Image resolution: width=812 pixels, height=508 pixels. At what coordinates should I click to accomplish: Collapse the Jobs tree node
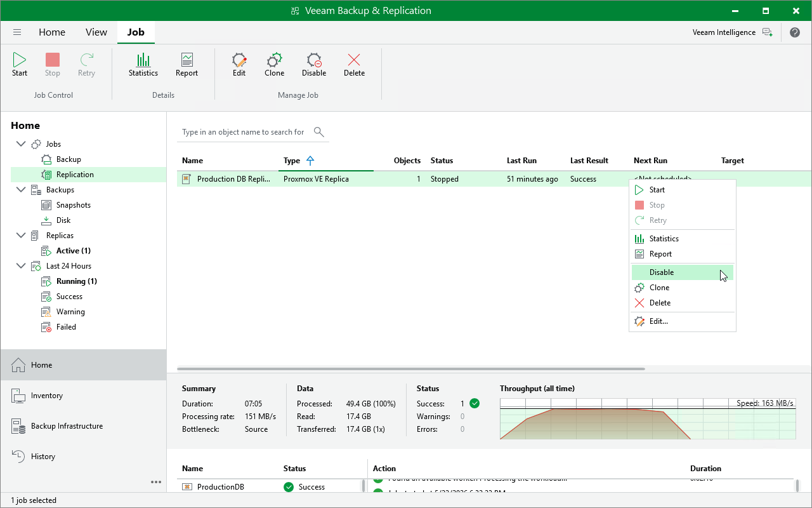21,144
